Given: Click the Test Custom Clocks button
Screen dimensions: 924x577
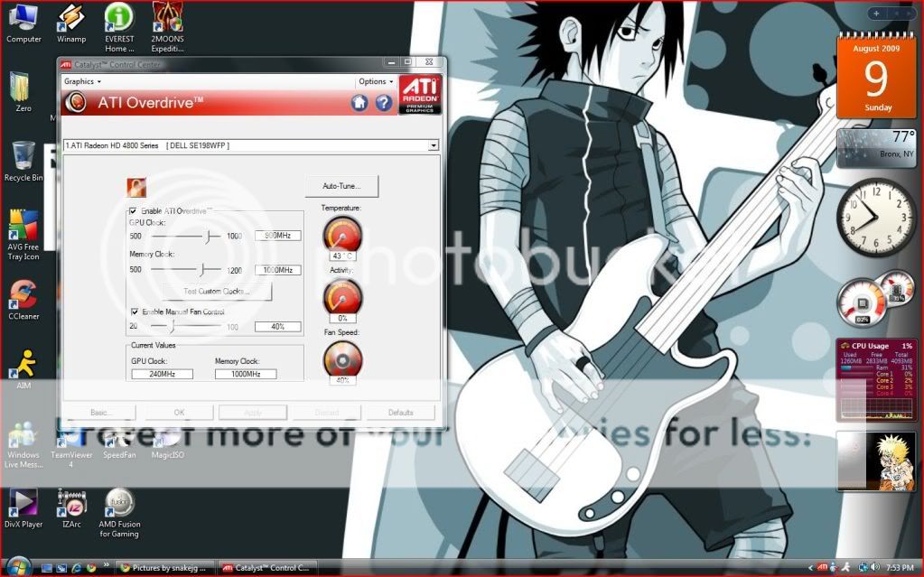Looking at the screenshot, I should pos(217,291).
